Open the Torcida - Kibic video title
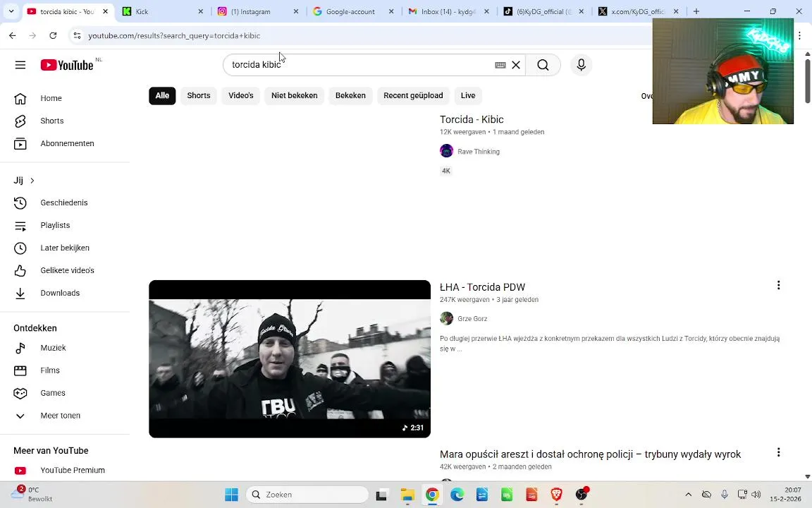 (x=472, y=119)
